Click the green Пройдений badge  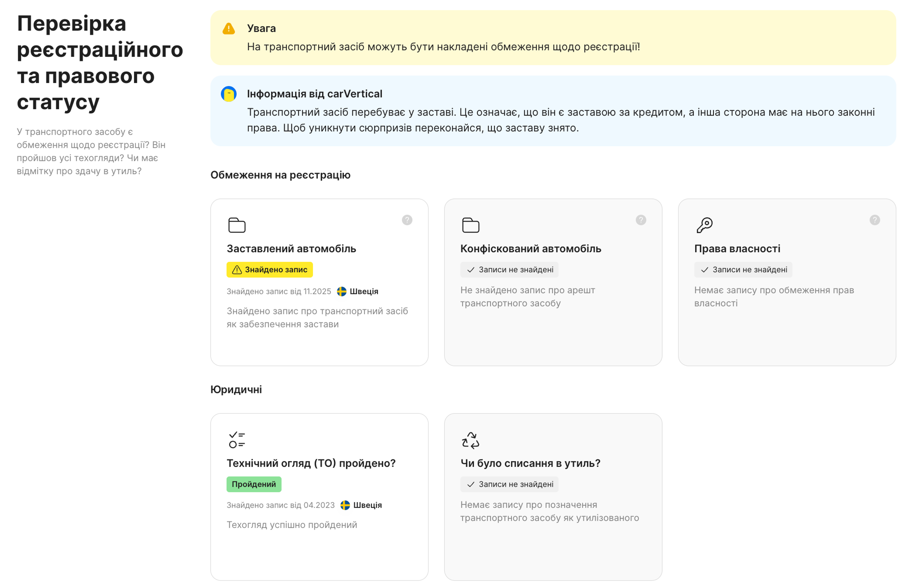[x=254, y=484]
